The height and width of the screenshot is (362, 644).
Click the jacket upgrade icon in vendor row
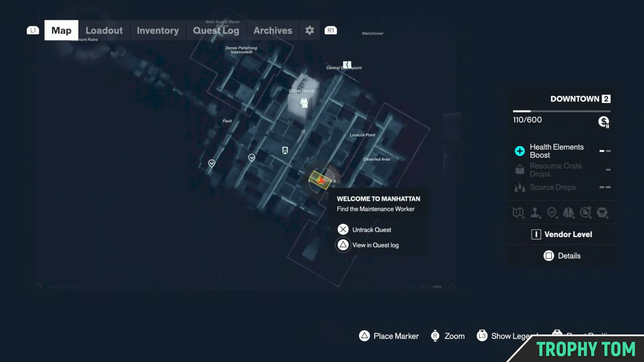(569, 213)
